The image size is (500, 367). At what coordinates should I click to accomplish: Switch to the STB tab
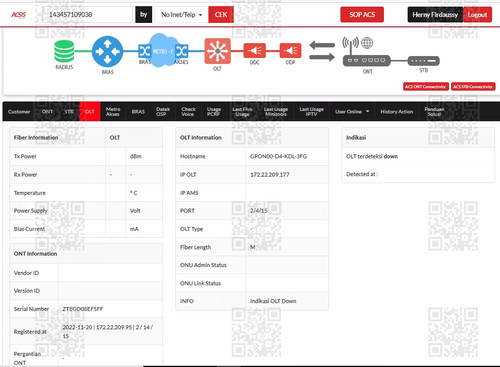pyautogui.click(x=69, y=112)
